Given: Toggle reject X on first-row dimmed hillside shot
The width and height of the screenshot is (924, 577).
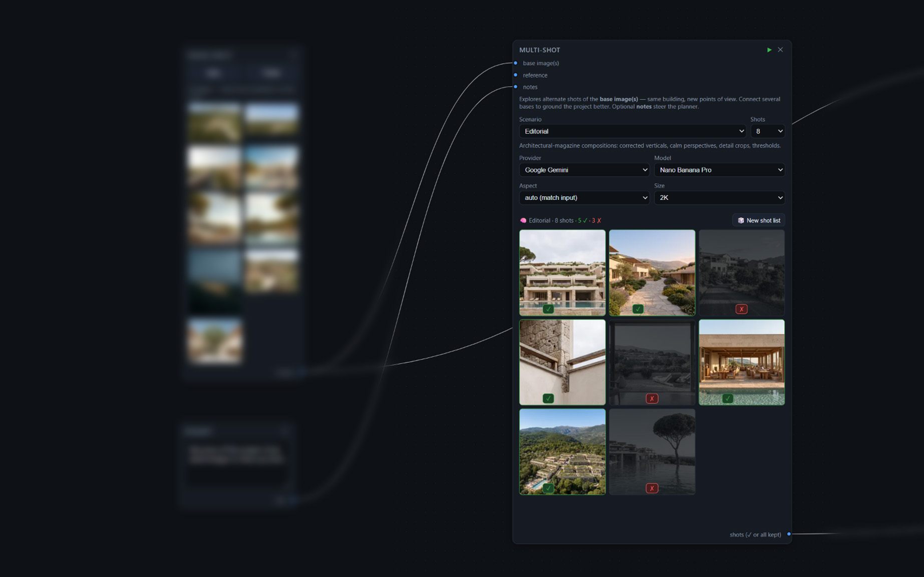Looking at the screenshot, I should [742, 309].
